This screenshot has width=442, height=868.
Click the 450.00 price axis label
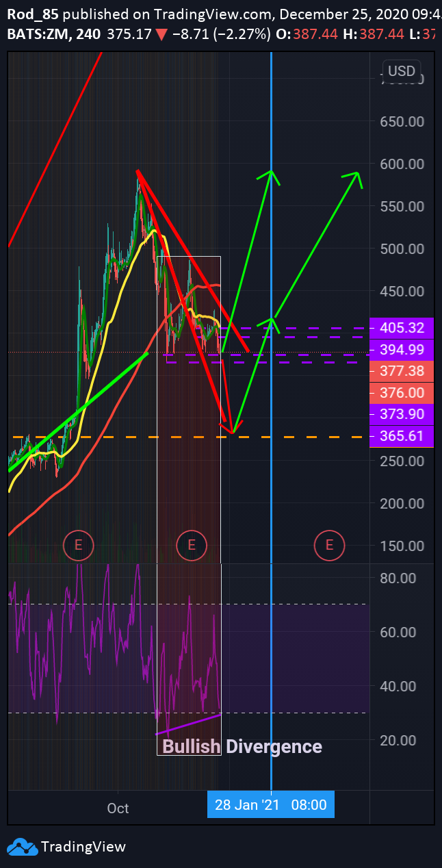click(x=402, y=292)
